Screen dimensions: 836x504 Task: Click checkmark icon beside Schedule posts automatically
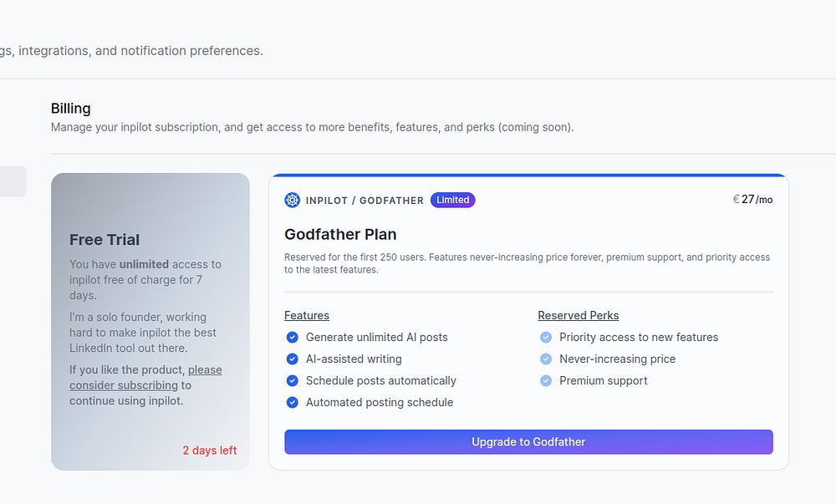click(x=292, y=380)
